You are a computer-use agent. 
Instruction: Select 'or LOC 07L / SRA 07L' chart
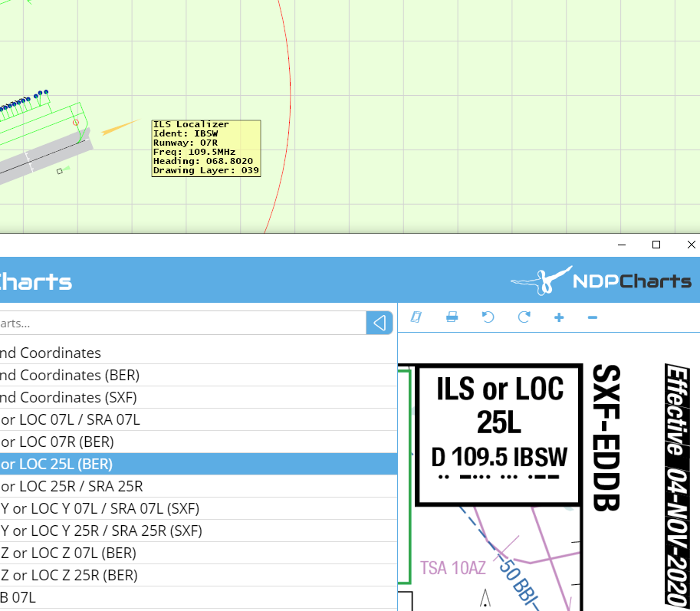click(x=71, y=419)
